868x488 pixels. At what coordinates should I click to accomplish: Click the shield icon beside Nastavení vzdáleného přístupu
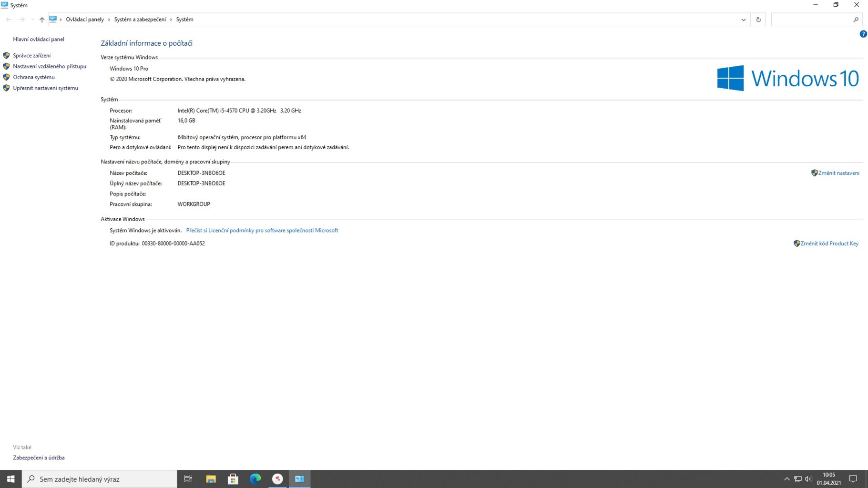pos(6,66)
